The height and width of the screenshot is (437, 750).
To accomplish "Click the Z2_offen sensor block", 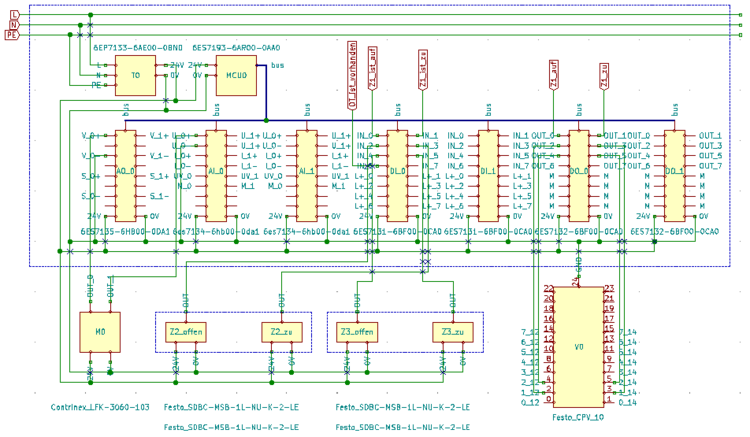I will point(185,332).
